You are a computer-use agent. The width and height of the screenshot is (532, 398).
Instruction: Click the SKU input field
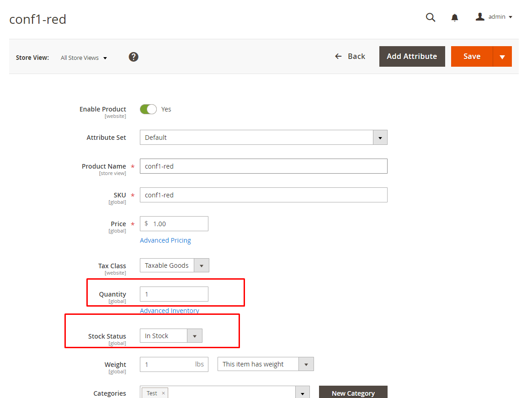pyautogui.click(x=264, y=195)
